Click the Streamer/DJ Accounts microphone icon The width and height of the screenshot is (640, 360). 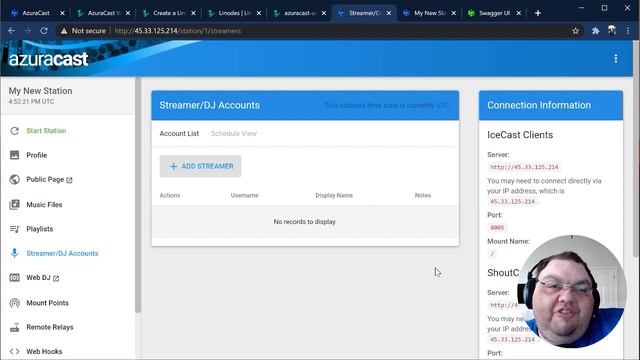pos(14,253)
